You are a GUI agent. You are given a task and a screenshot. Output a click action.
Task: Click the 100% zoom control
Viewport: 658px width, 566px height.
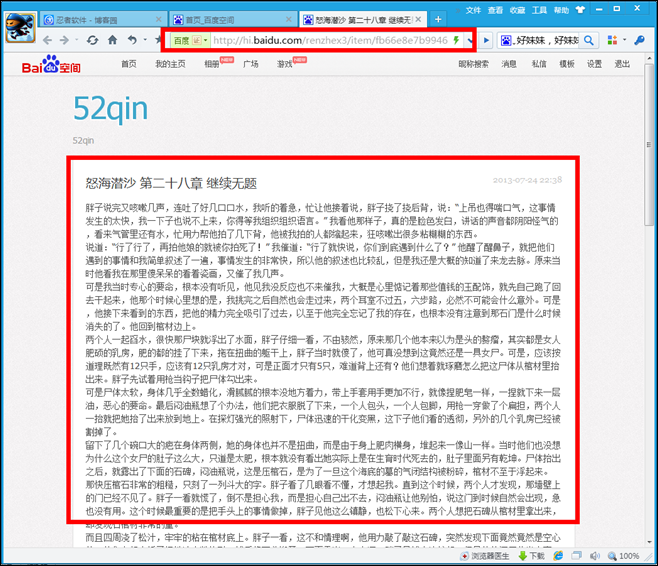[x=624, y=556]
